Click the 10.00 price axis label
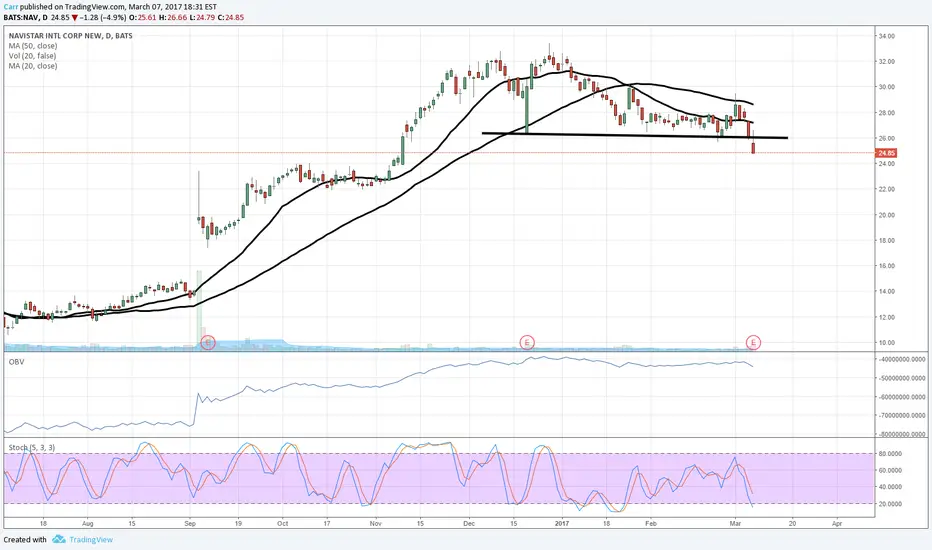This screenshot has width=932, height=550. point(886,343)
